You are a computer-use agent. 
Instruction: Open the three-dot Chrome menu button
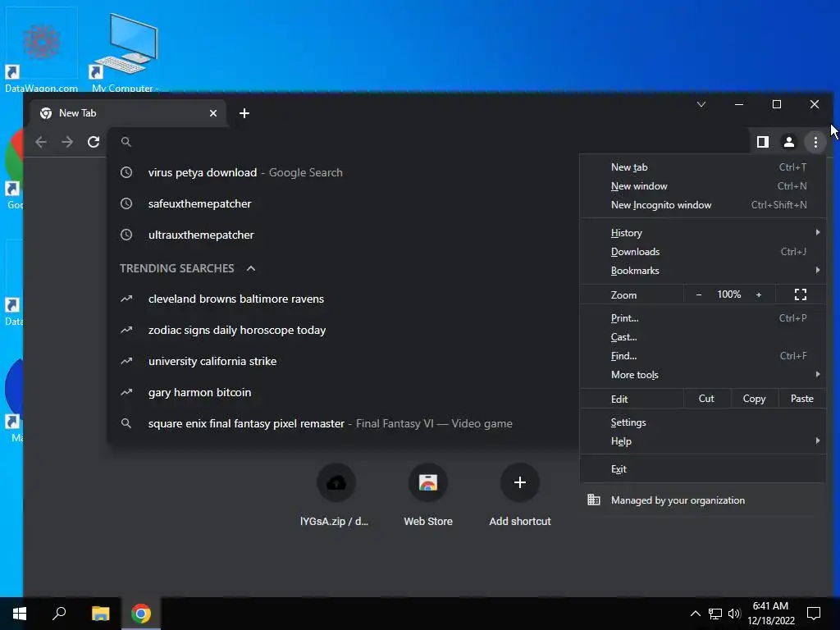[x=815, y=142]
